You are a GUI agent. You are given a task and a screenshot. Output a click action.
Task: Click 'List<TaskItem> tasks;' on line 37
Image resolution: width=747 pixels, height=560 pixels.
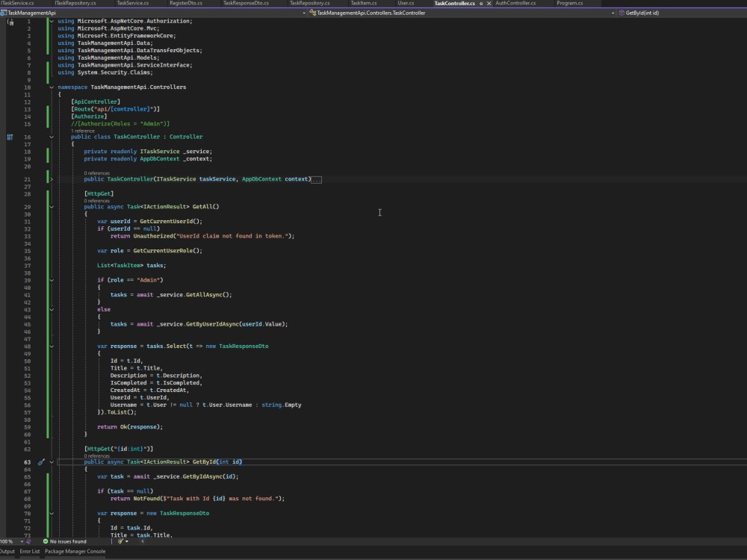click(x=131, y=265)
